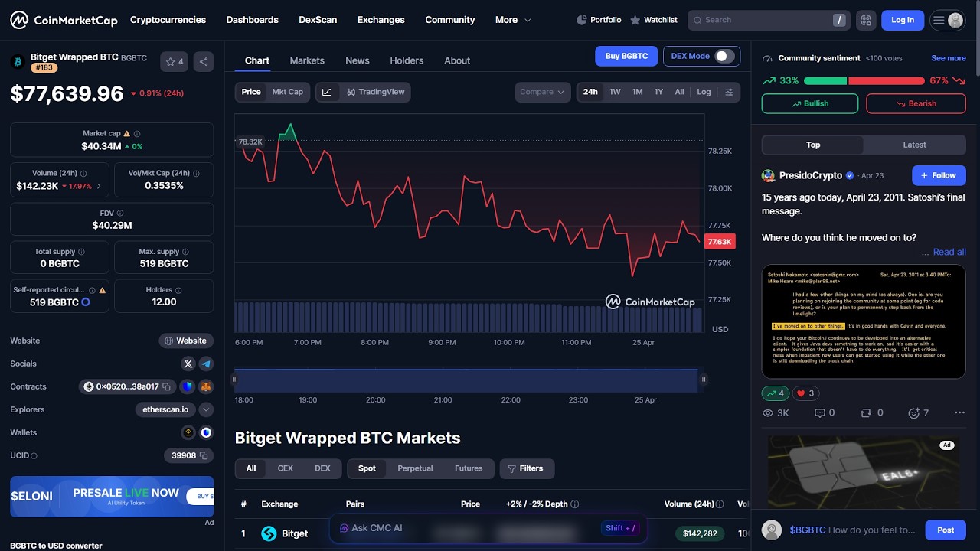Vote Bullish on sentiment

click(x=810, y=103)
